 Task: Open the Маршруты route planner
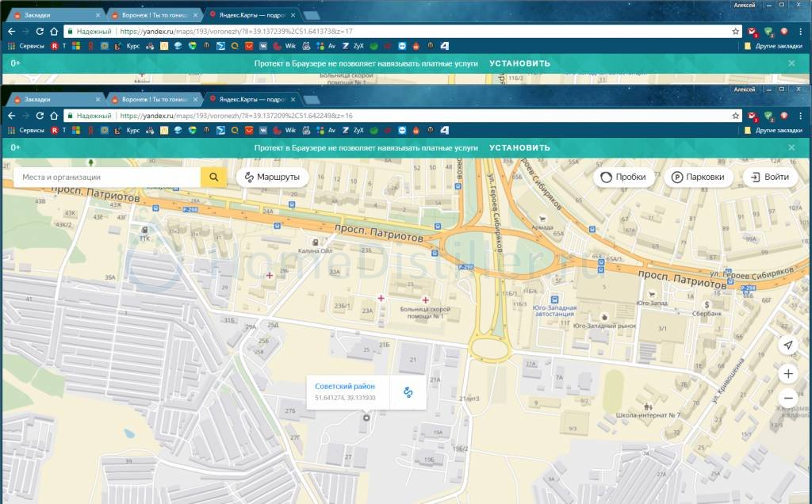pos(273,177)
